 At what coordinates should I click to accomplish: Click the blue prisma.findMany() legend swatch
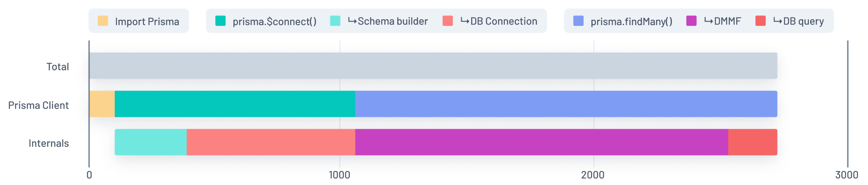578,21
